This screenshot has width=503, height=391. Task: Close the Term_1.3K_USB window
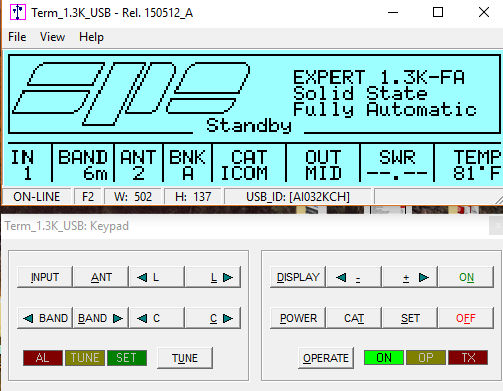point(484,13)
